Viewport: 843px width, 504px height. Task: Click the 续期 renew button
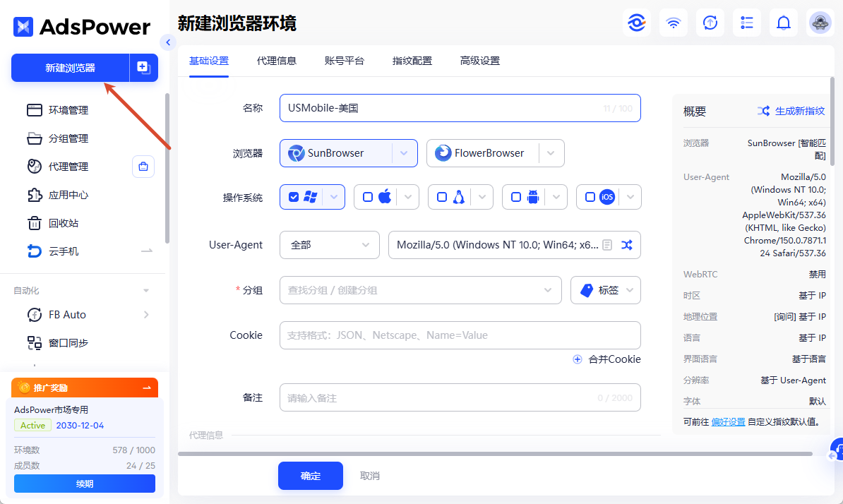click(85, 484)
